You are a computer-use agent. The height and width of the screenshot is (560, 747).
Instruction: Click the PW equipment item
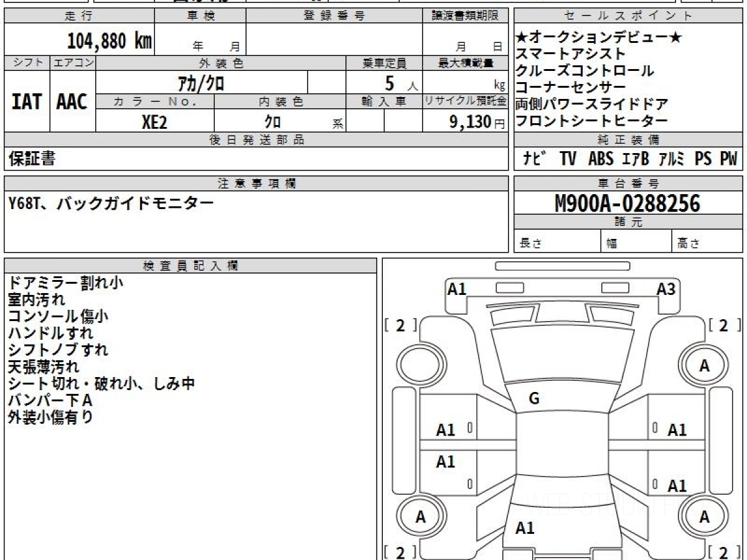tap(728, 159)
